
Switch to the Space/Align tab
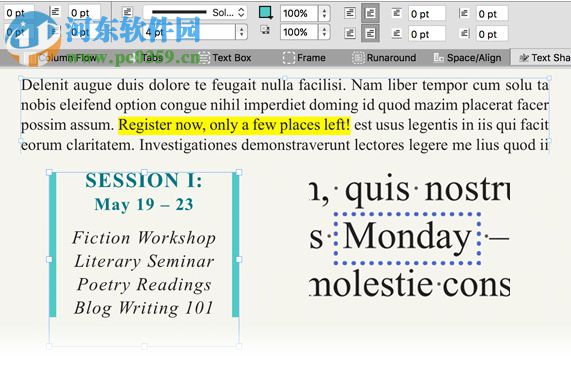(x=467, y=58)
